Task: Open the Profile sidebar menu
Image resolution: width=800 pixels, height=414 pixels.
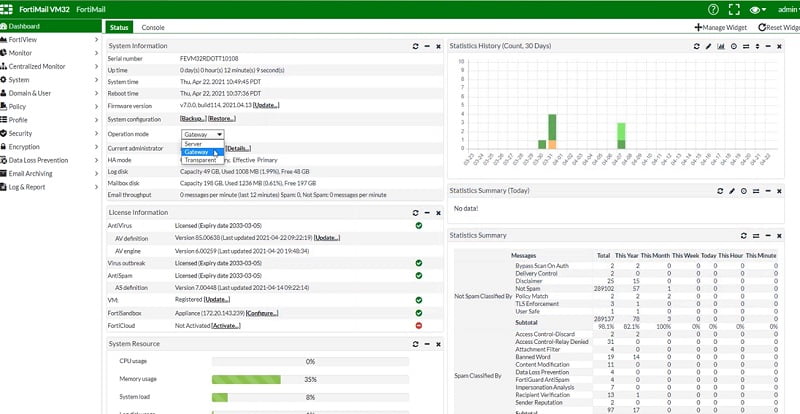Action: (51, 120)
